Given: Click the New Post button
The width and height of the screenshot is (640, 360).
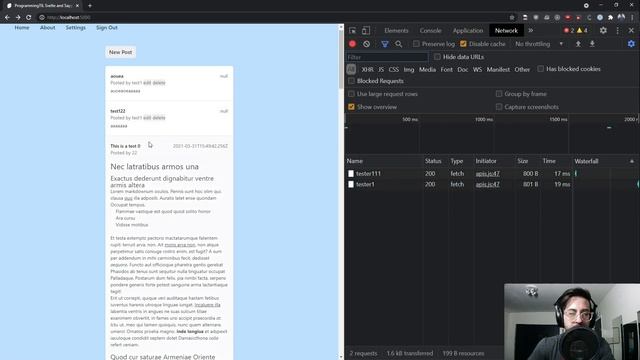Looking at the screenshot, I should [x=120, y=52].
